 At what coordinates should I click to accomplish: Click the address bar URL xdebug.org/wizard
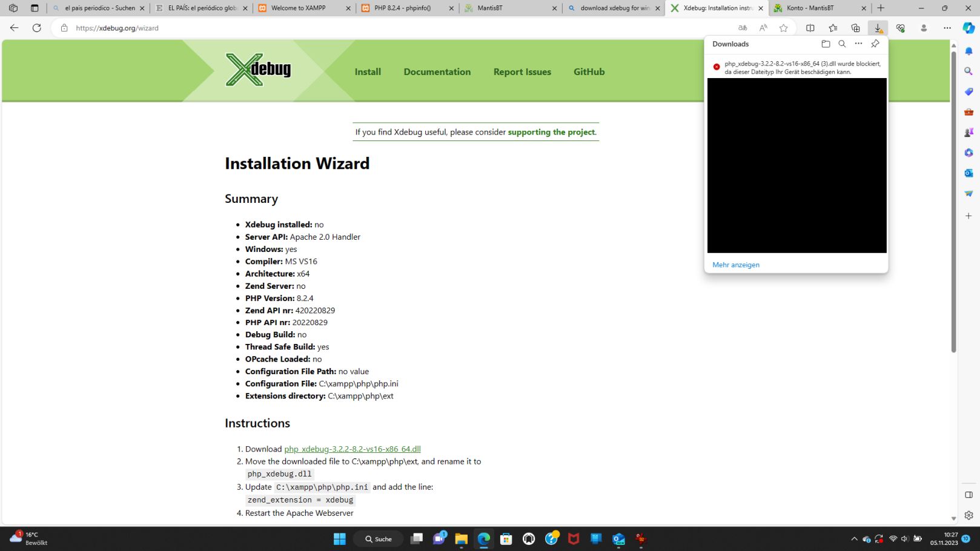(x=117, y=28)
